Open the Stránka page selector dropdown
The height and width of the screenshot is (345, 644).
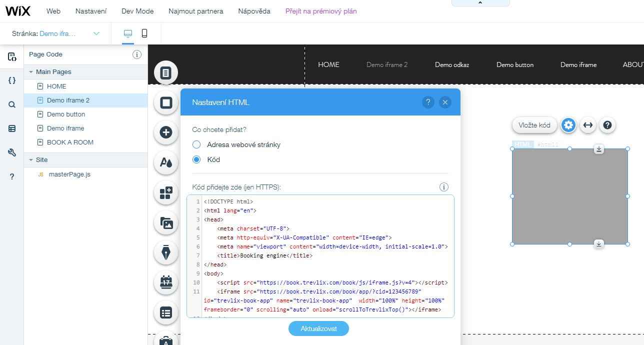pos(56,33)
